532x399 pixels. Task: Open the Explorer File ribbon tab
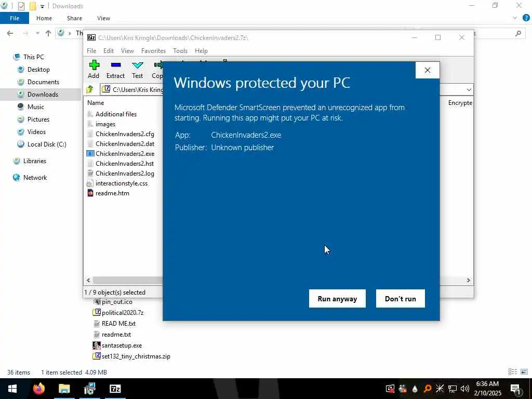pos(15,18)
